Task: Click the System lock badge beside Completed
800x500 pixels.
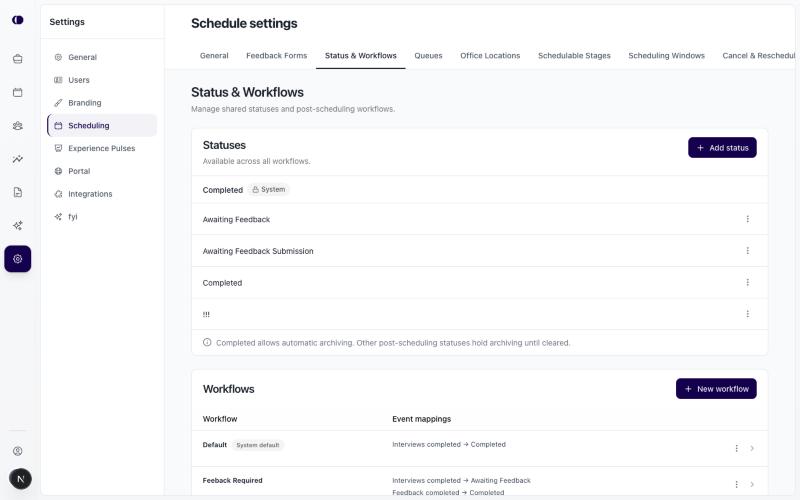Action: (x=269, y=190)
